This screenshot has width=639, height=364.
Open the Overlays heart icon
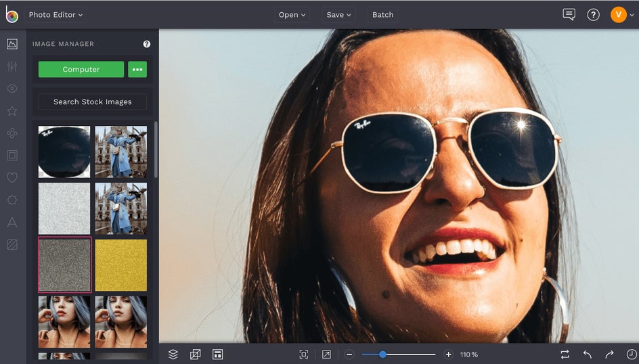pos(12,178)
